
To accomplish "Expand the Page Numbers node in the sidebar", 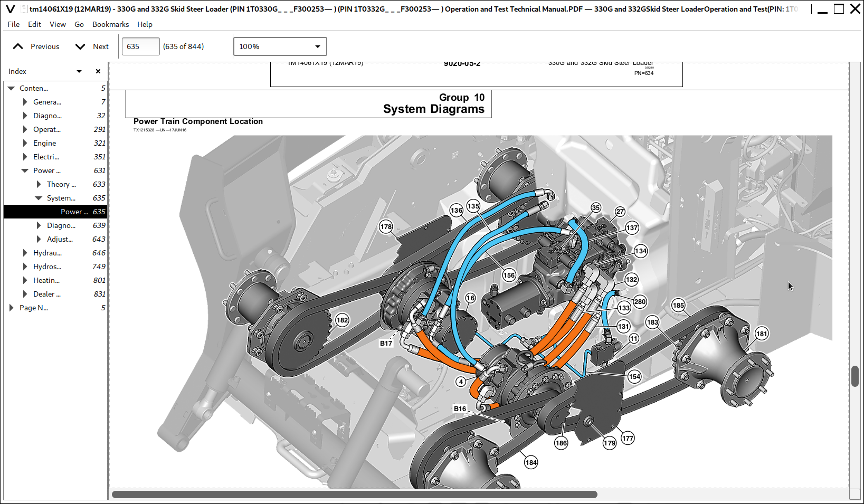I will [x=12, y=308].
